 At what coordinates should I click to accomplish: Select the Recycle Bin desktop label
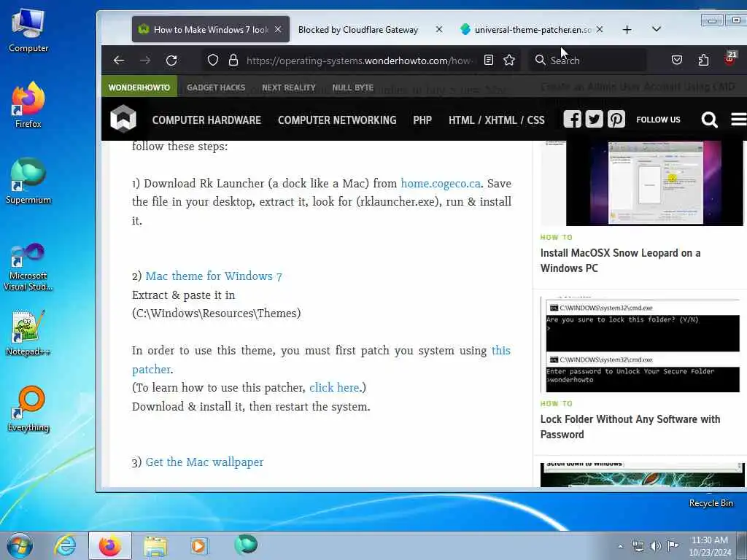click(711, 503)
